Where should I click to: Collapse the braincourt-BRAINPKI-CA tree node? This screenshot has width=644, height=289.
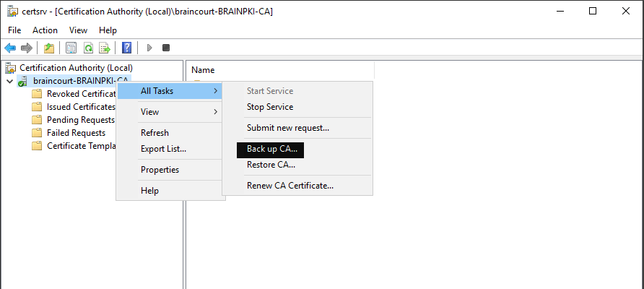click(x=10, y=81)
